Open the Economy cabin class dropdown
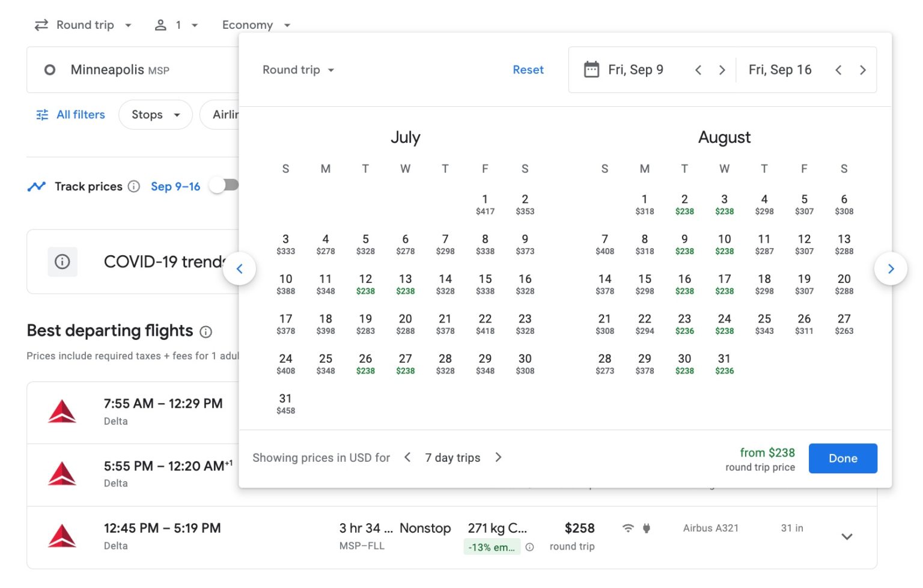The image size is (923, 588). coord(255,25)
